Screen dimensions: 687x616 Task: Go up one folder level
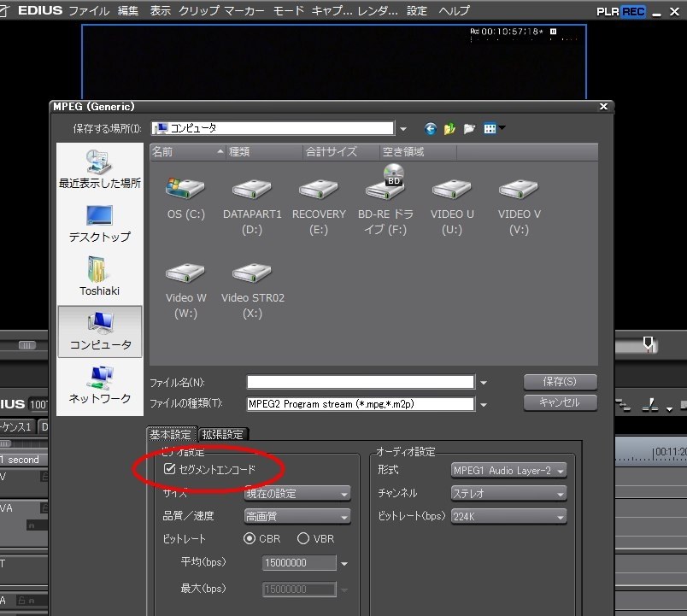(x=449, y=129)
